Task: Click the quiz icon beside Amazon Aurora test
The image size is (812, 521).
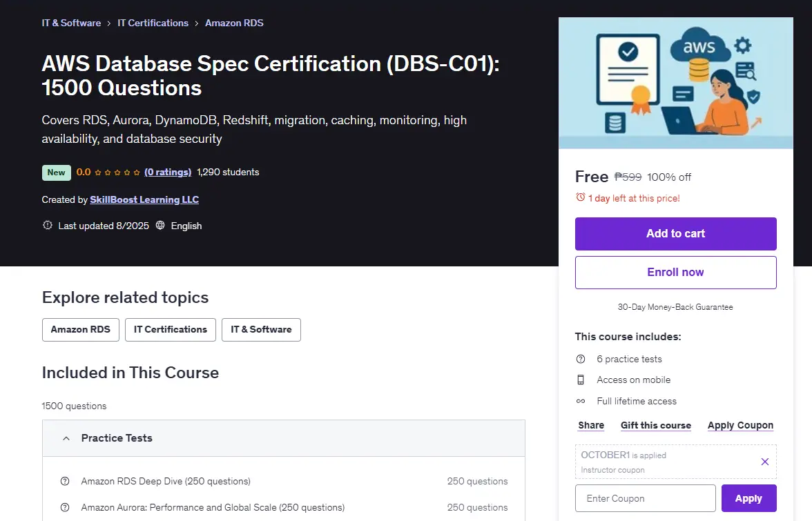Action: [65, 508]
